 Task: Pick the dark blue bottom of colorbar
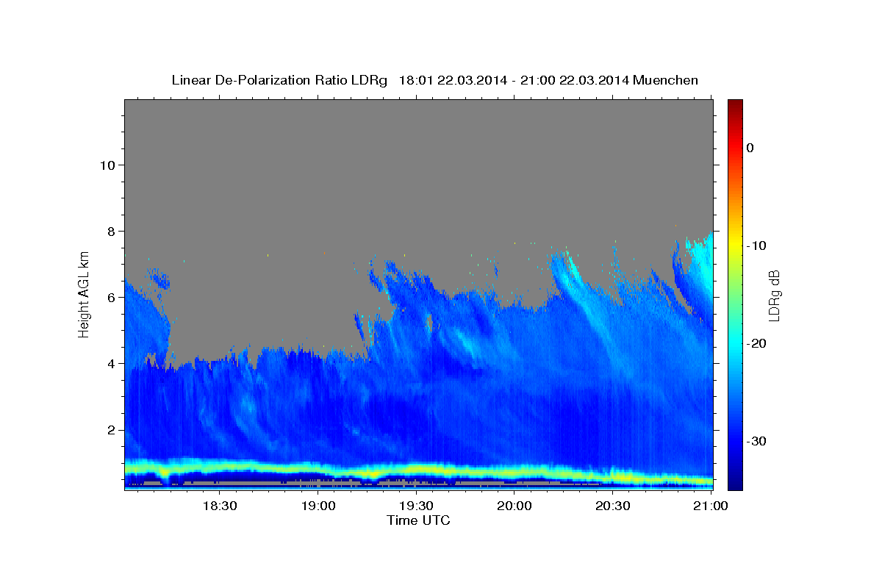pyautogui.click(x=735, y=481)
